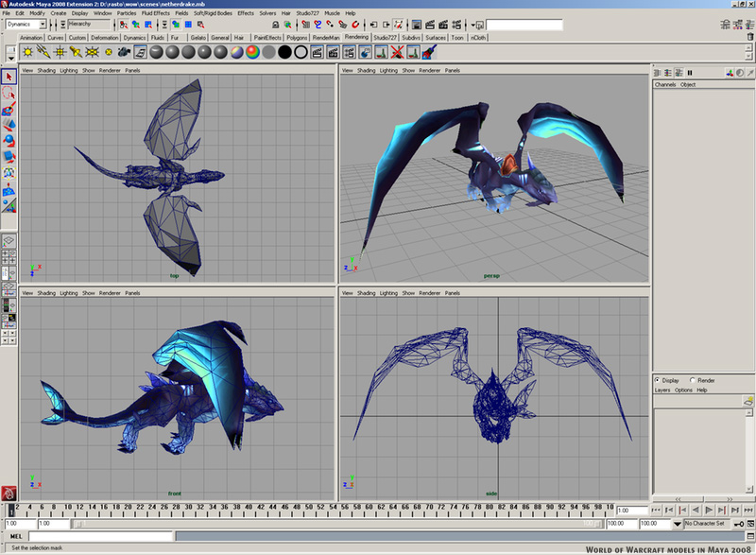Play the animation forwards
The image size is (756, 555).
coord(709,511)
